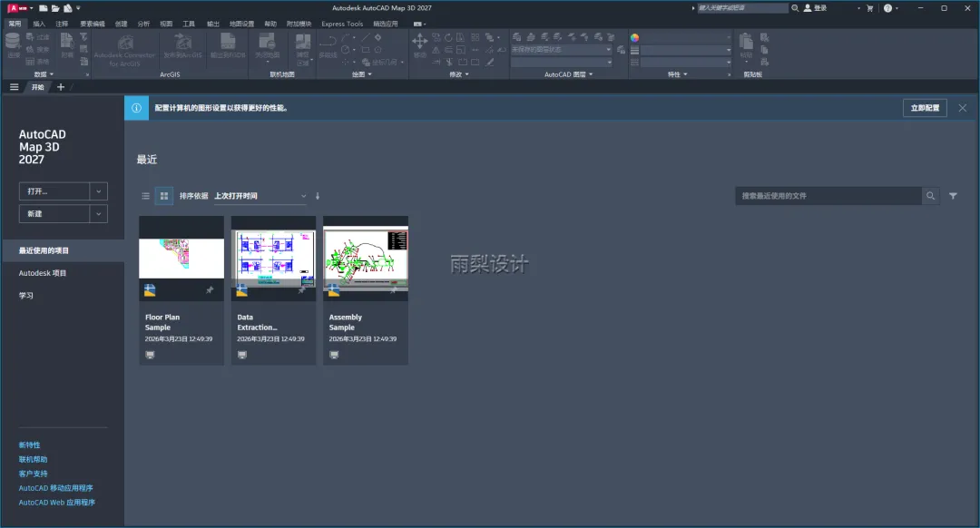This screenshot has height=528, width=980.
Task: Open the 新特性 link
Action: [x=29, y=445]
